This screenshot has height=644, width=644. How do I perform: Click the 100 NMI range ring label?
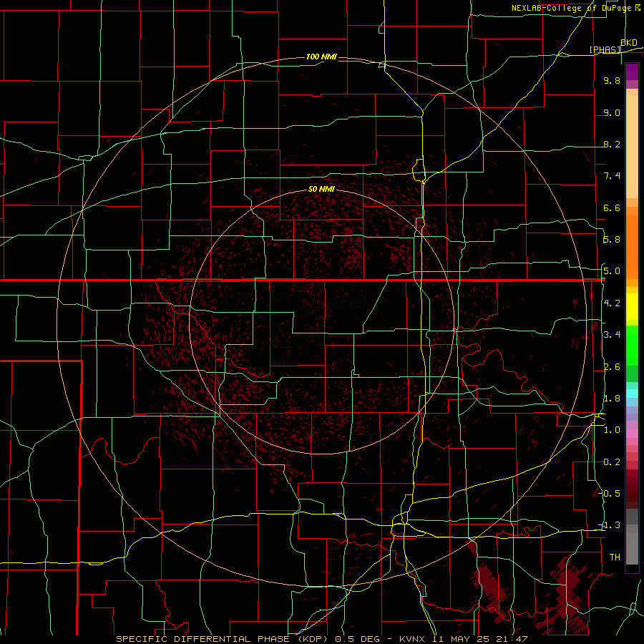click(x=321, y=57)
